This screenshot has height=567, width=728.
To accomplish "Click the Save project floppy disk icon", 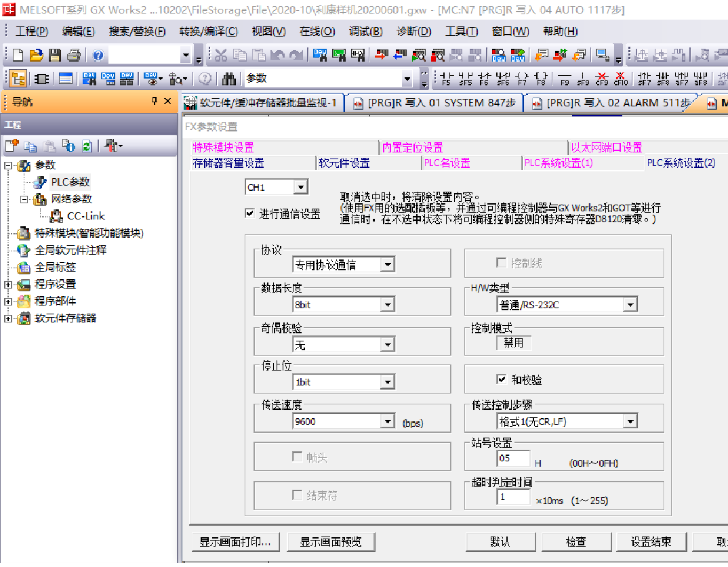I will [55, 56].
